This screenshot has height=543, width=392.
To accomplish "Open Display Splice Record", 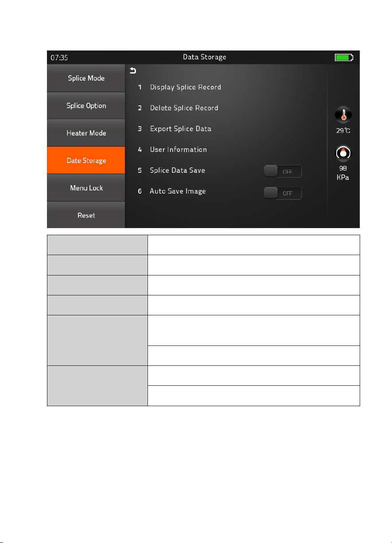I will coord(185,87).
